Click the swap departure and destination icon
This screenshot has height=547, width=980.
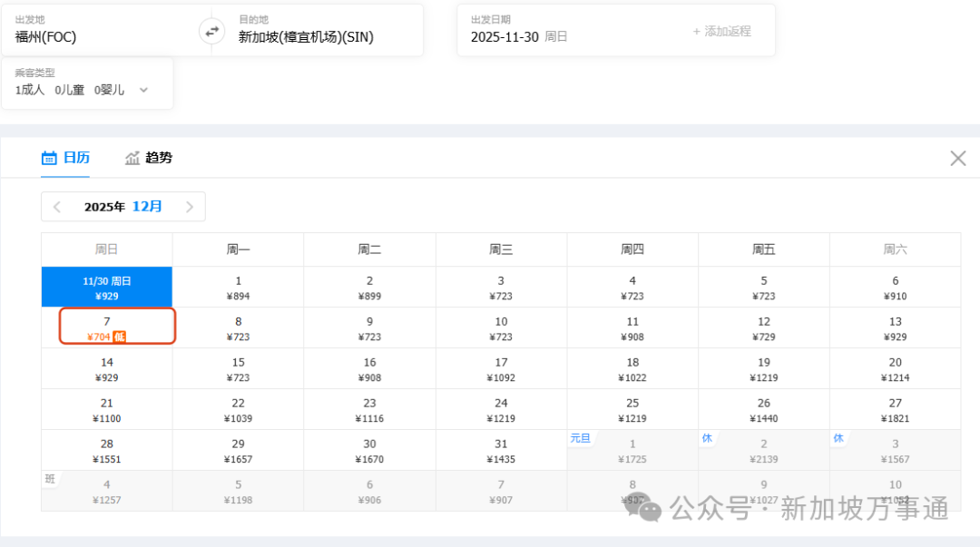(211, 30)
